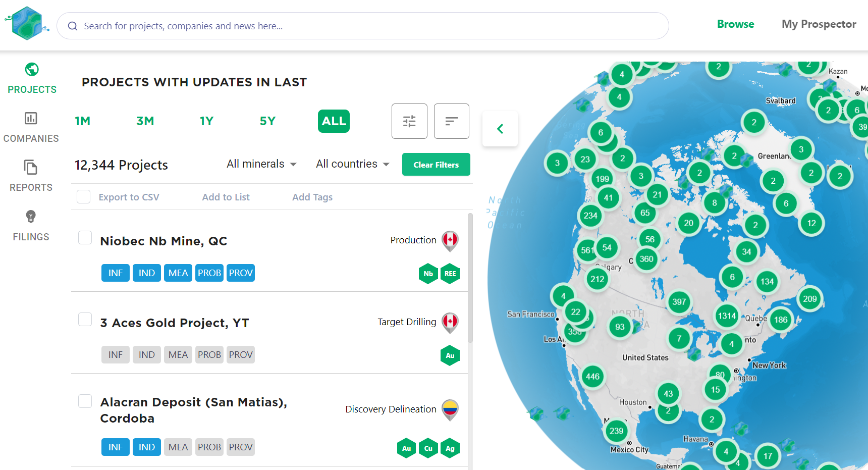868x470 pixels.
Task: Open the sort order button
Action: pos(452,121)
